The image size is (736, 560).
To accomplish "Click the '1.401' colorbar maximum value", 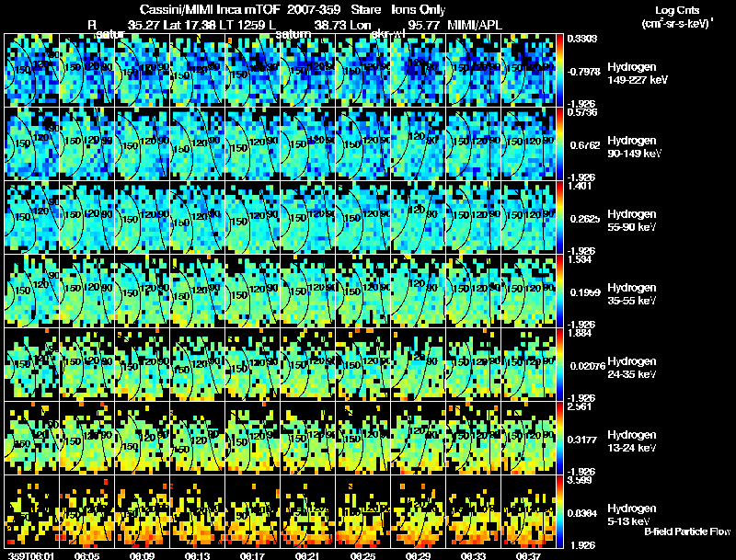I will 580,186.
